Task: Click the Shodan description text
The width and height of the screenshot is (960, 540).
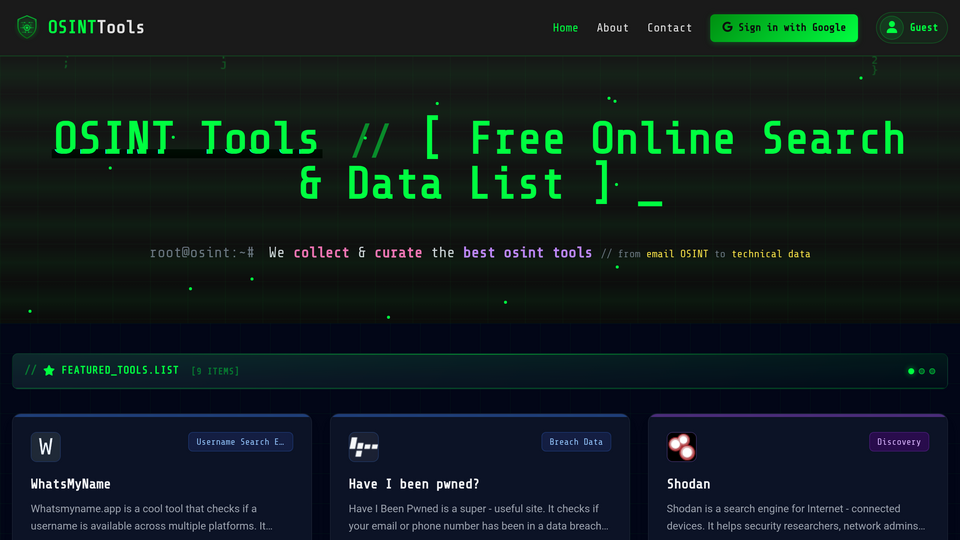Action: tap(796, 517)
